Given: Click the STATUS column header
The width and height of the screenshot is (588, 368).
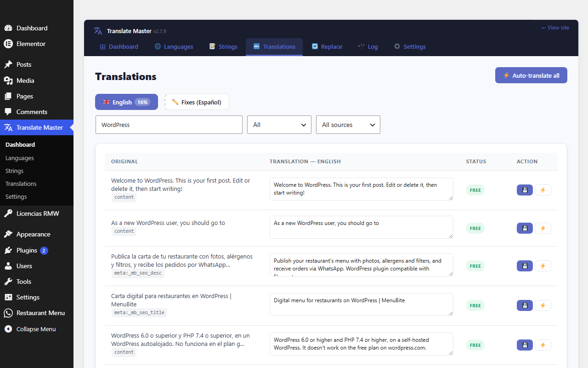Looking at the screenshot, I should [x=476, y=161].
